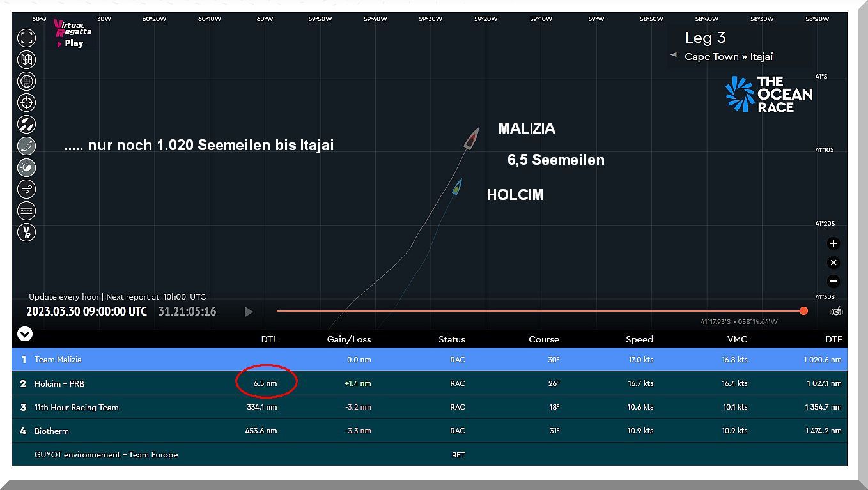Toggle the boat track route display

click(26, 146)
